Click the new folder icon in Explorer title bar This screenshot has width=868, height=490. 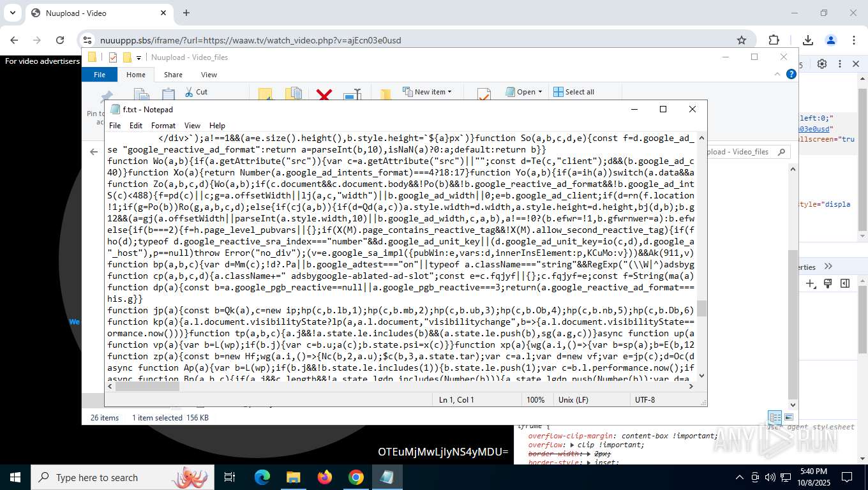click(127, 57)
